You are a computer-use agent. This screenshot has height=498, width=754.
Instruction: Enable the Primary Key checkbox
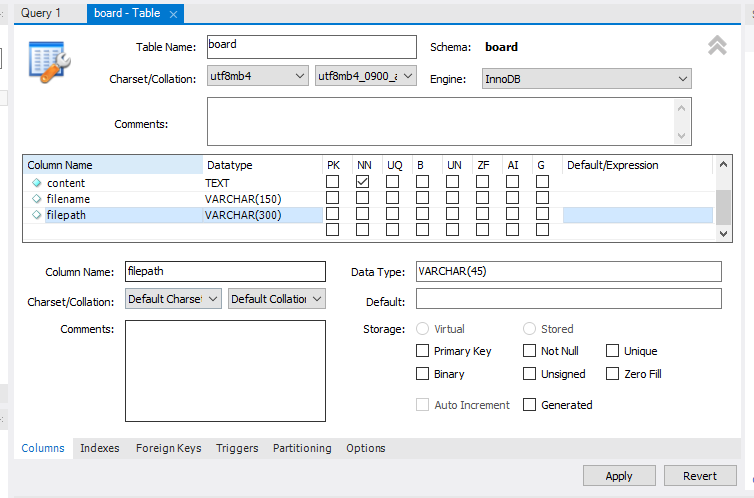[422, 351]
